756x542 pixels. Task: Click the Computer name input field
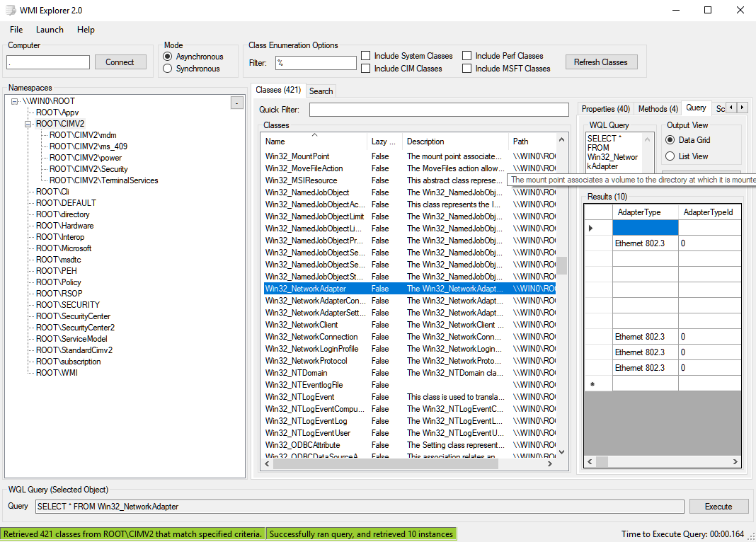coord(48,63)
